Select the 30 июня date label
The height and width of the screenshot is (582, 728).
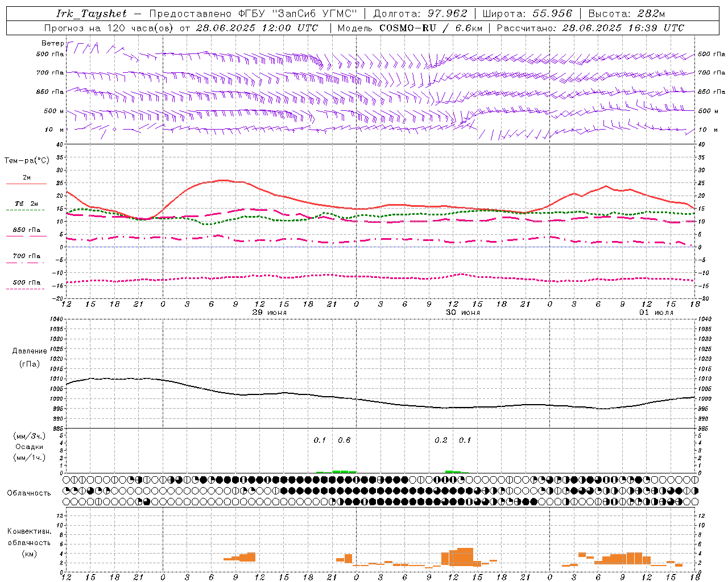pos(463,313)
